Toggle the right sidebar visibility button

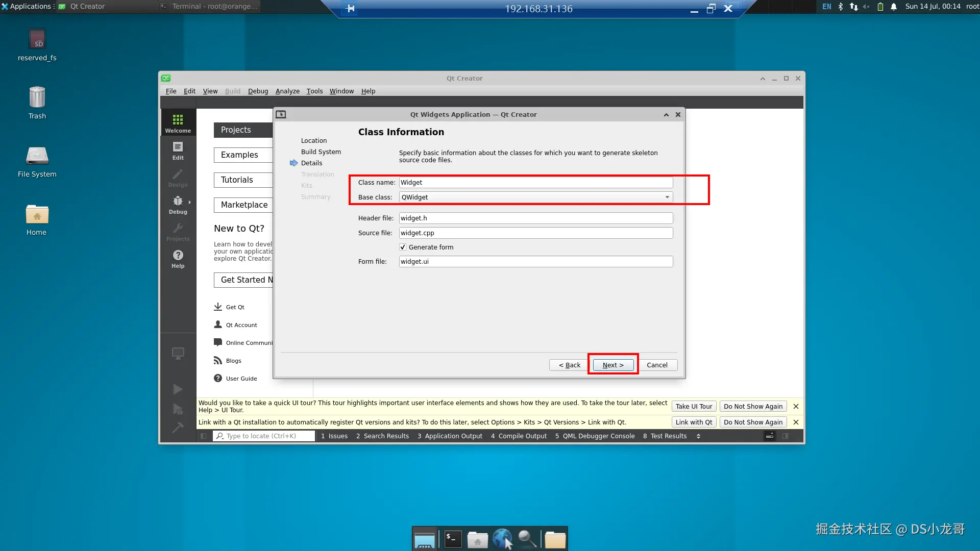coord(786,436)
